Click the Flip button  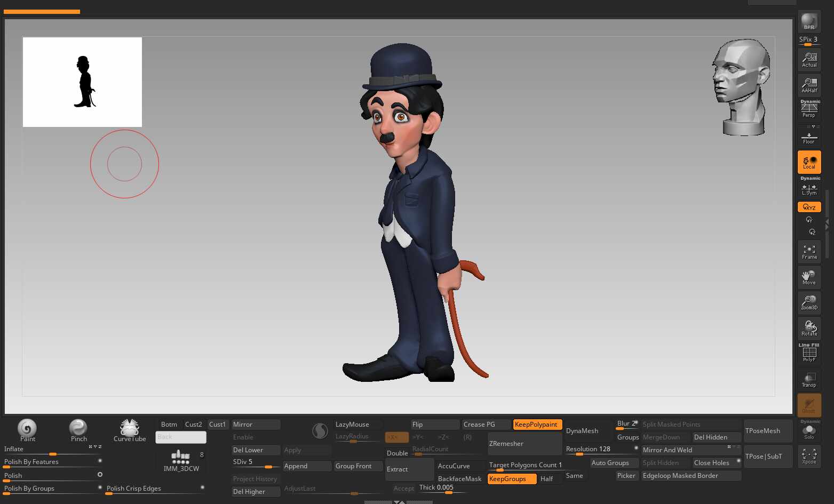pos(435,425)
